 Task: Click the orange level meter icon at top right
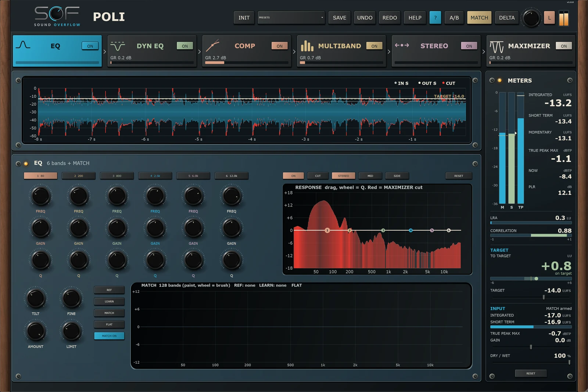point(564,18)
